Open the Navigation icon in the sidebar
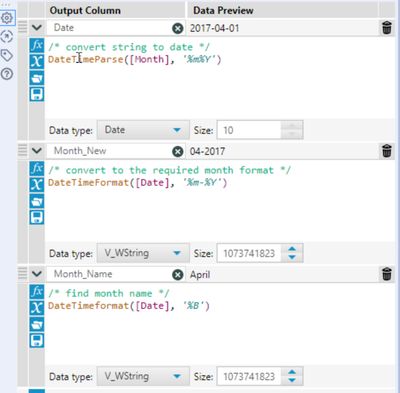The height and width of the screenshot is (393, 400). [7, 36]
